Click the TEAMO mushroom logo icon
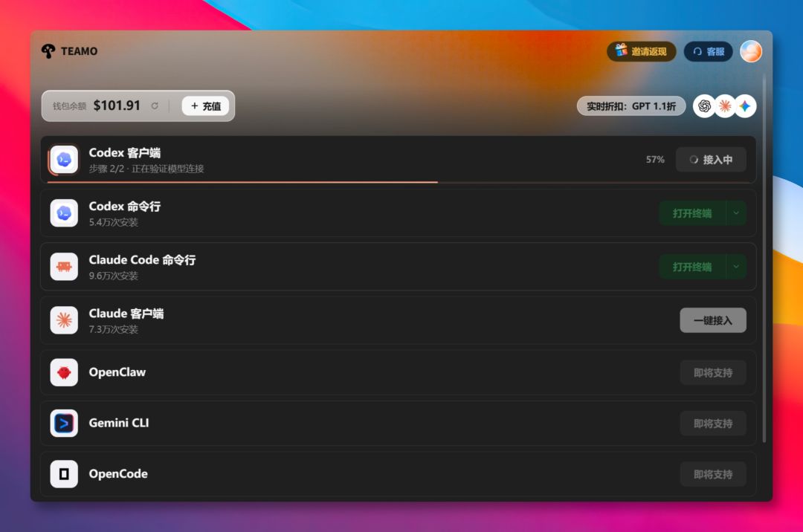Screen dimensions: 803x532 48,51
